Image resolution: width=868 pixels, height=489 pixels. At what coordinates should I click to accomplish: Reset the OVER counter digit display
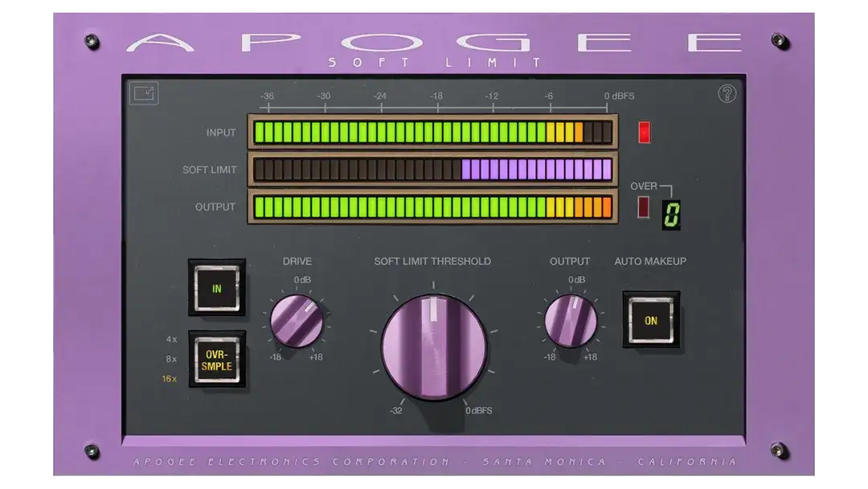click(671, 214)
